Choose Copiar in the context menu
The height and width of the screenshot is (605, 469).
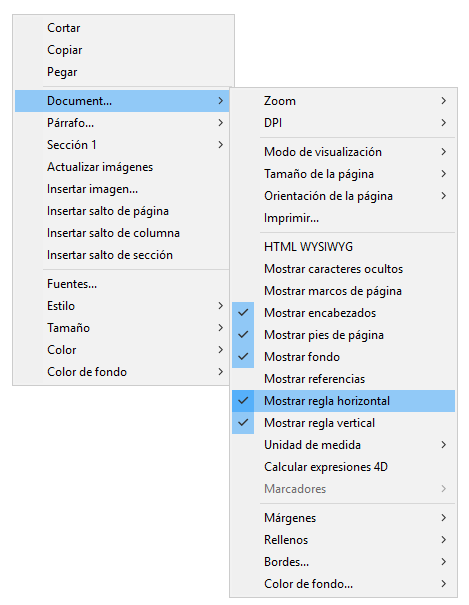123,50
